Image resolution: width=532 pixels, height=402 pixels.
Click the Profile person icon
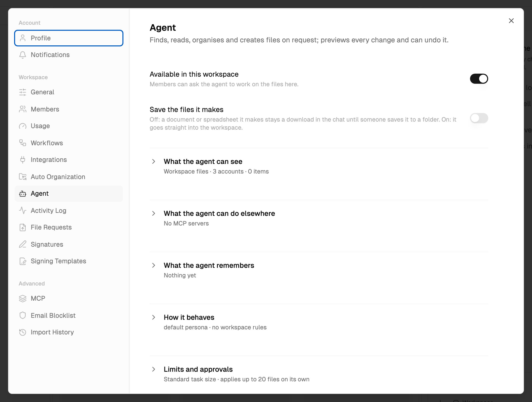(23, 38)
